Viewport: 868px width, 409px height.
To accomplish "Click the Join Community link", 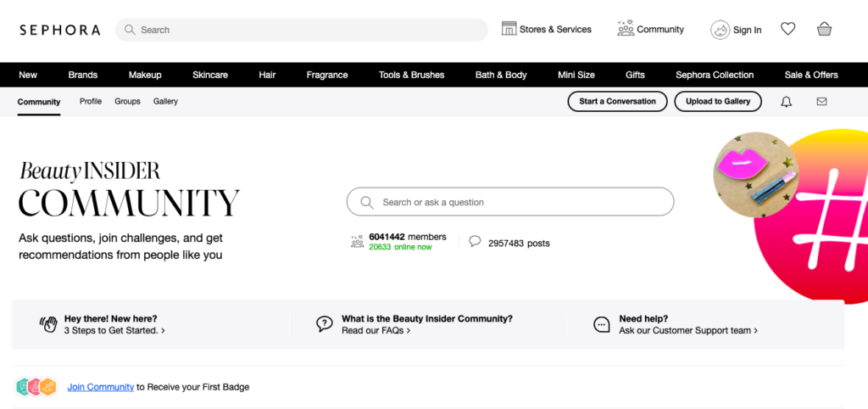I will click(101, 387).
